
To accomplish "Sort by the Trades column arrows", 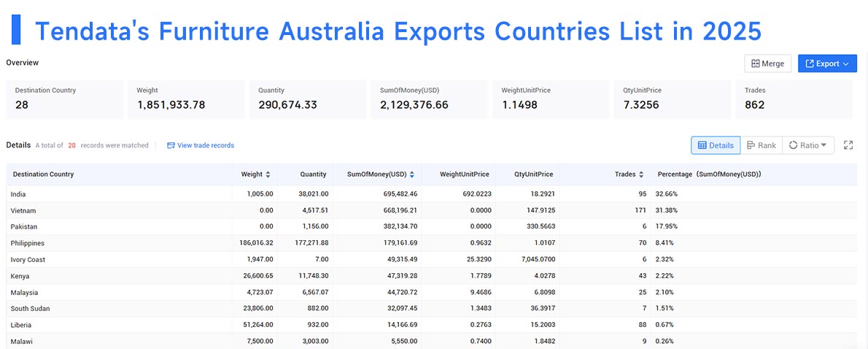I will (x=641, y=174).
